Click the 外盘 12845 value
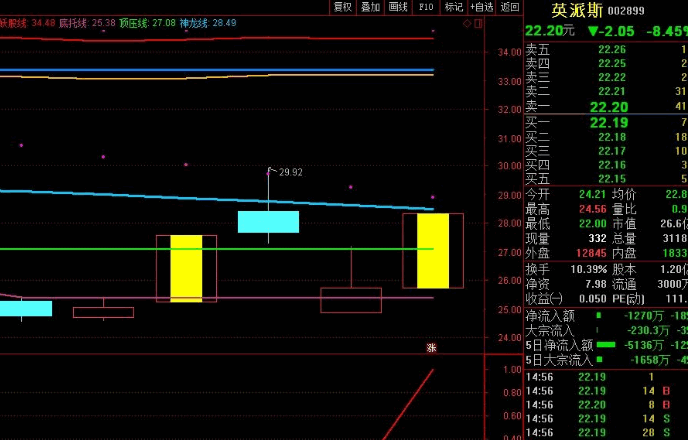Screen dimensions: 688x440 (x=591, y=254)
